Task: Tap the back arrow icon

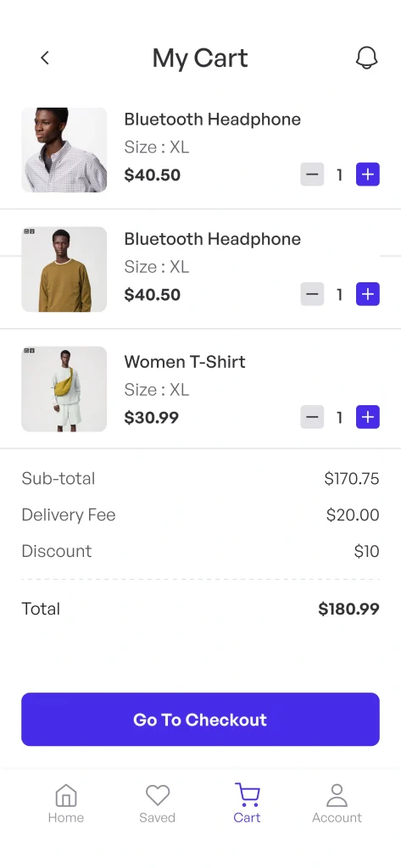Action: point(45,58)
